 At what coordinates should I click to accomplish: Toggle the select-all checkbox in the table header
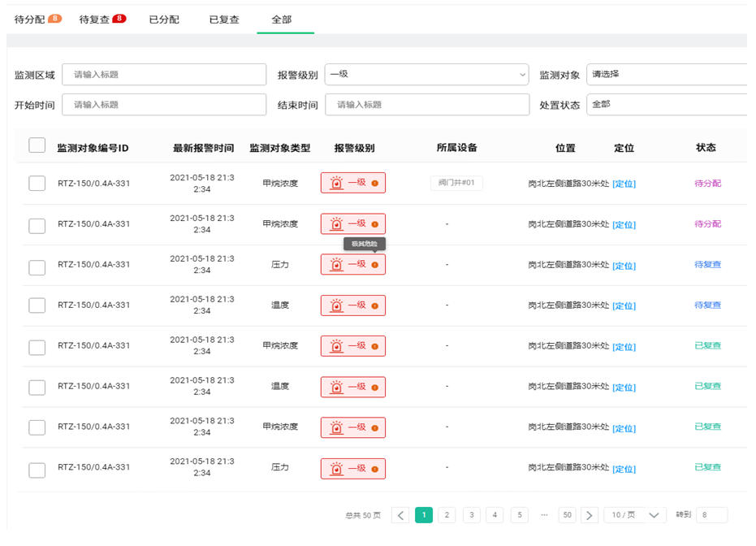point(37,145)
